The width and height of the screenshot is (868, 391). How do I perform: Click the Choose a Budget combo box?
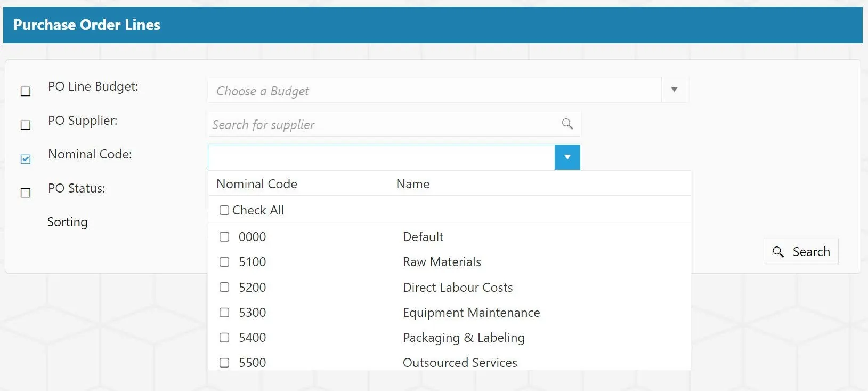[x=447, y=90]
